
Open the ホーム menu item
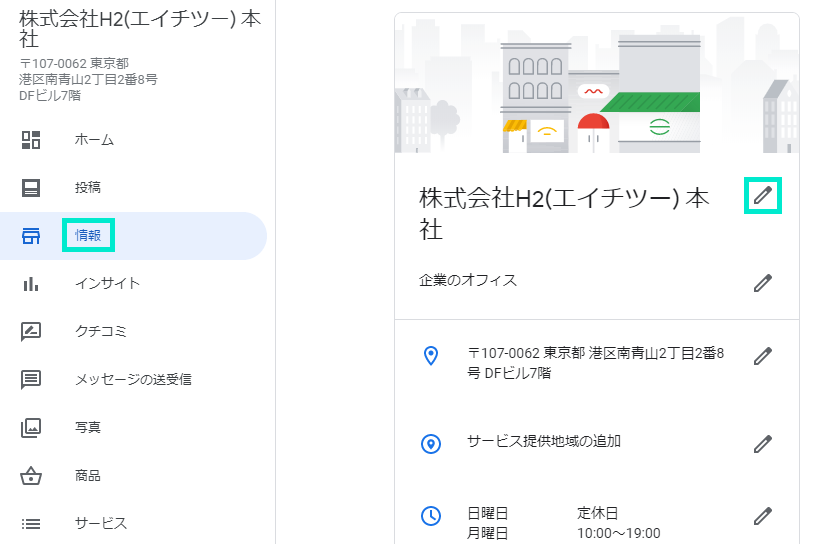point(94,140)
